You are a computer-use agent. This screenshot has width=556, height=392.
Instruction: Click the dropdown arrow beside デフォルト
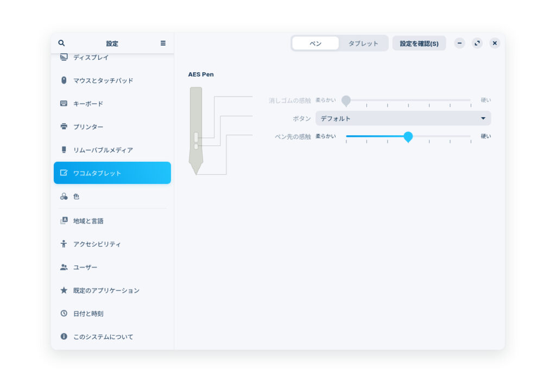[483, 118]
